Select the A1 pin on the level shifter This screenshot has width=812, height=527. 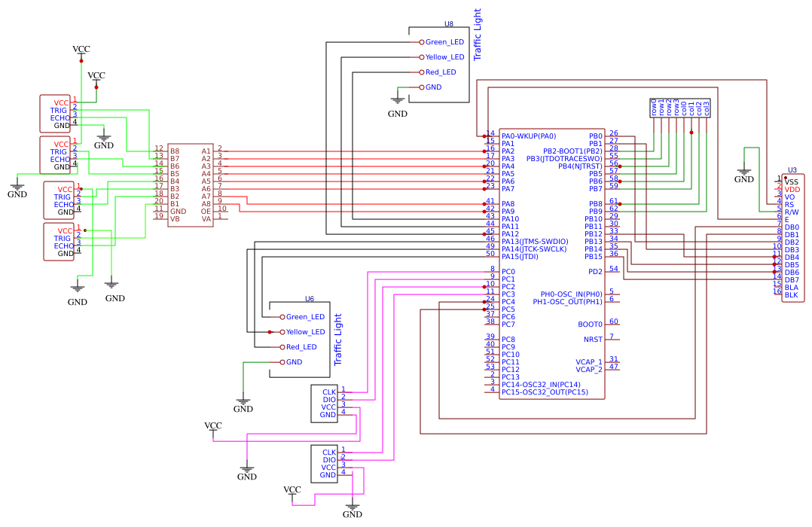pyautogui.click(x=206, y=151)
